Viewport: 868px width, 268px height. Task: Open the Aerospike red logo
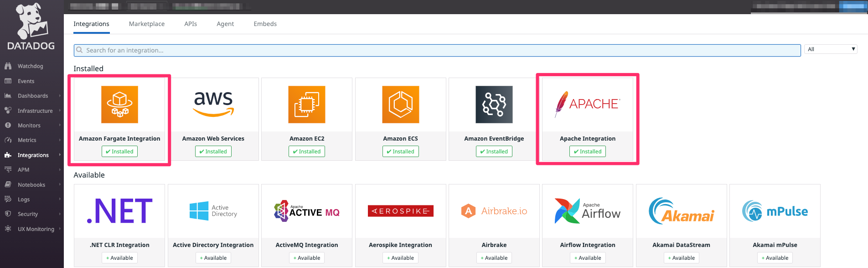(401, 211)
